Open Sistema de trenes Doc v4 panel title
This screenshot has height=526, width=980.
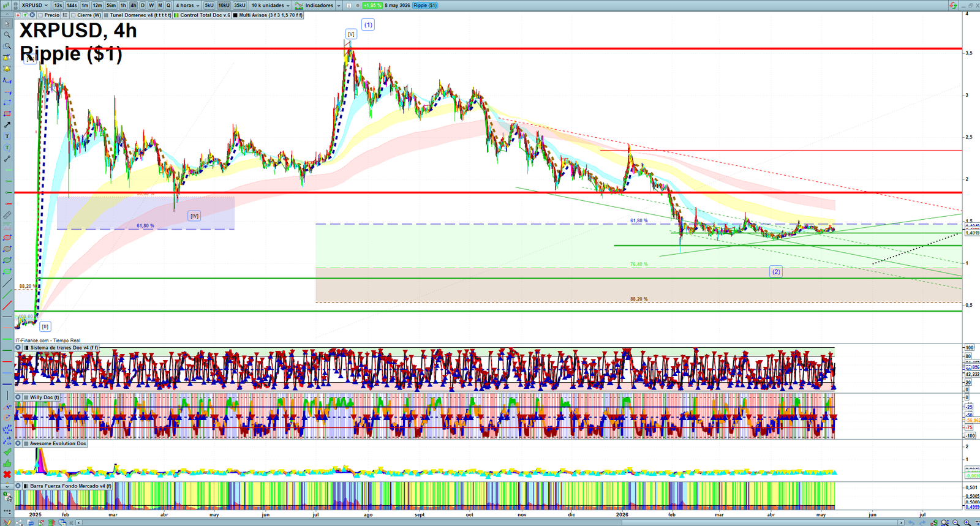(x=64, y=348)
